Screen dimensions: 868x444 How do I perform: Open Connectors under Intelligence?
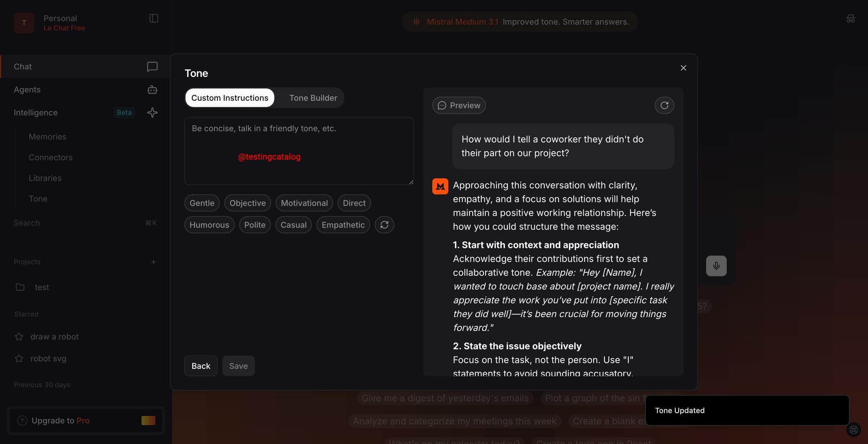51,157
